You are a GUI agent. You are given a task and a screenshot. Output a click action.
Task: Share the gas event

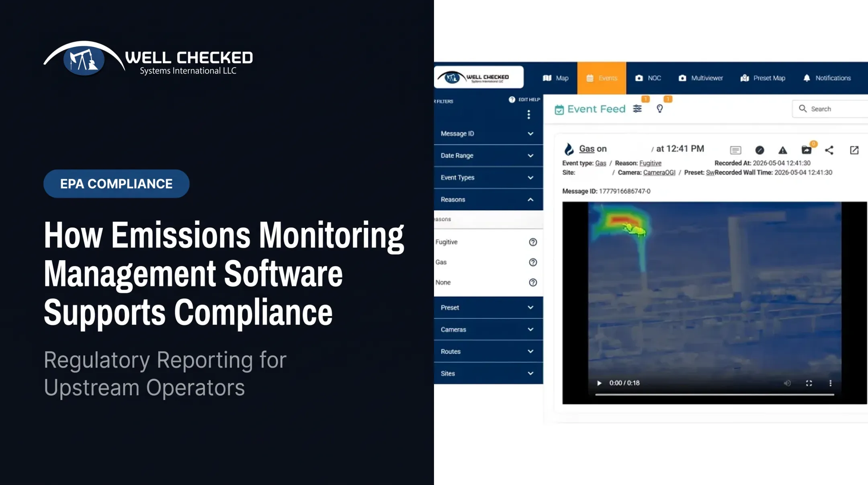829,150
